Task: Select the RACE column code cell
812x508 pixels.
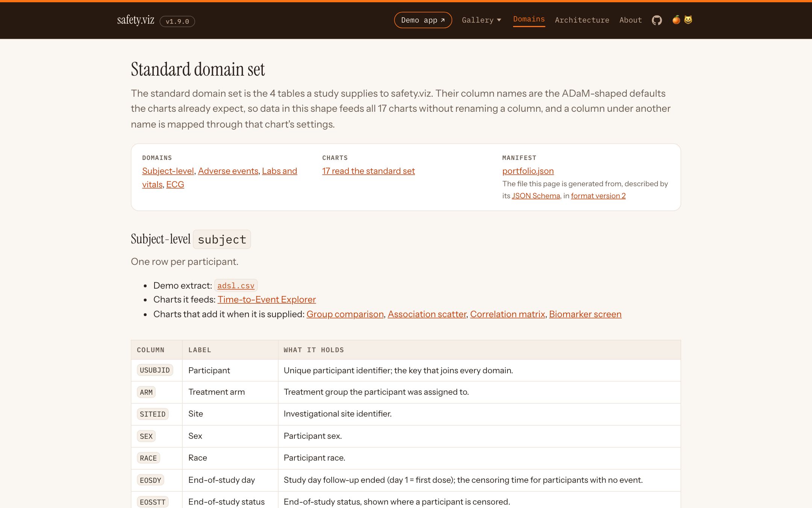Action: [148, 458]
